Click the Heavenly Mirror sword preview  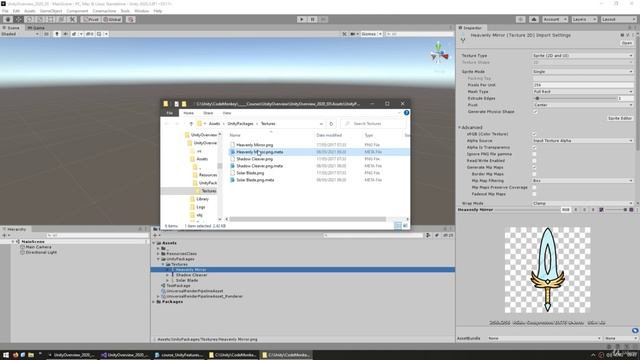coord(547,270)
